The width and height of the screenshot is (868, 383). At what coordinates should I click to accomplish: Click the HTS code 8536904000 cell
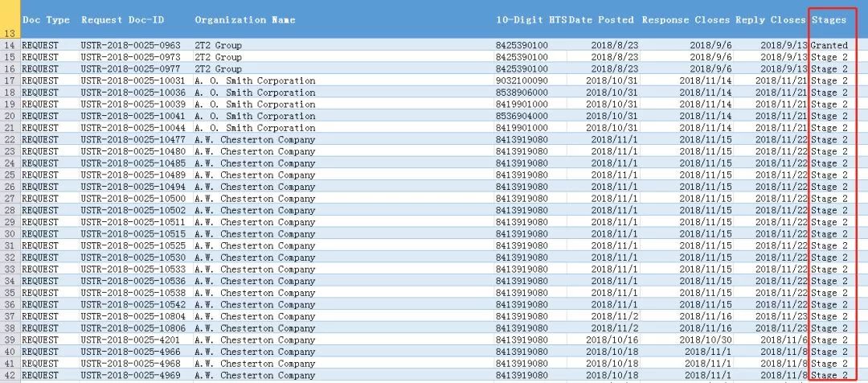tap(522, 116)
